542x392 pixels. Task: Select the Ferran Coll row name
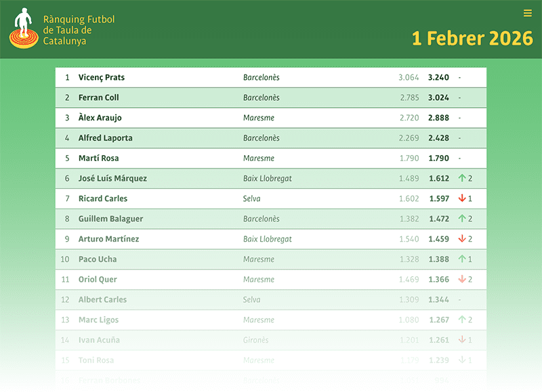99,97
